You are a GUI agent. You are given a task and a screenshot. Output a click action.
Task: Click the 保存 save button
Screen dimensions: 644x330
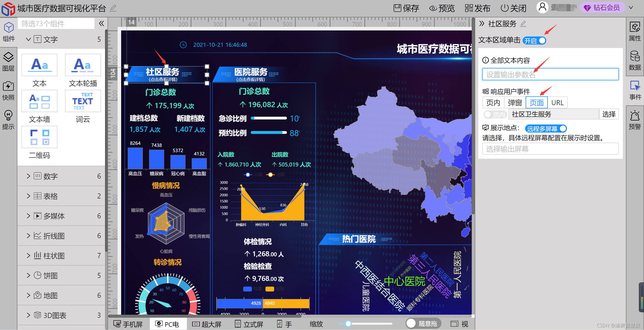[406, 8]
